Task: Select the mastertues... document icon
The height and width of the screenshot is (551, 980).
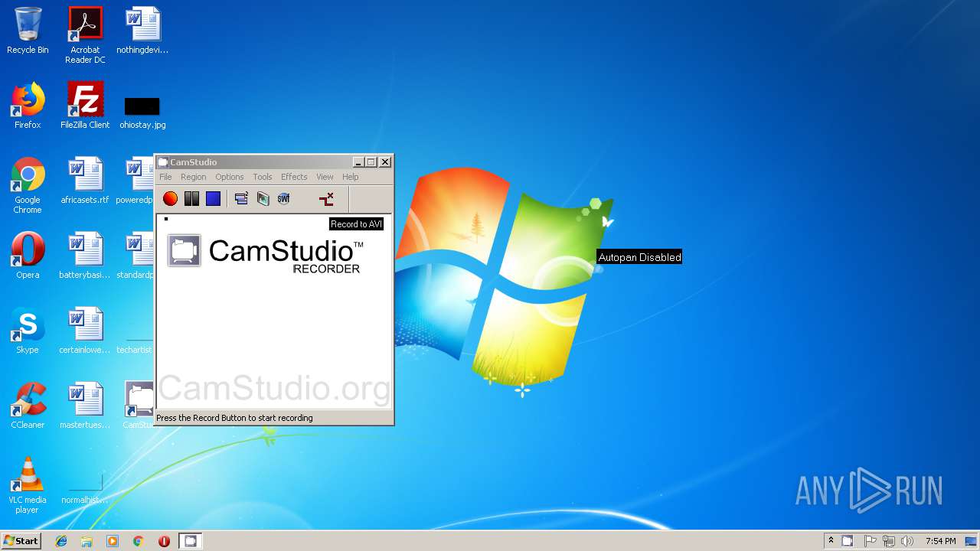Action: [85, 406]
